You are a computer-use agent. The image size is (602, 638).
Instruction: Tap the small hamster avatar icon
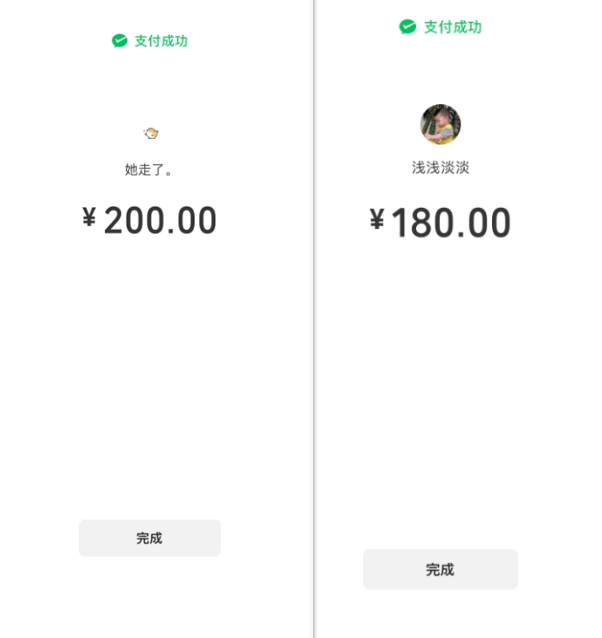(151, 133)
